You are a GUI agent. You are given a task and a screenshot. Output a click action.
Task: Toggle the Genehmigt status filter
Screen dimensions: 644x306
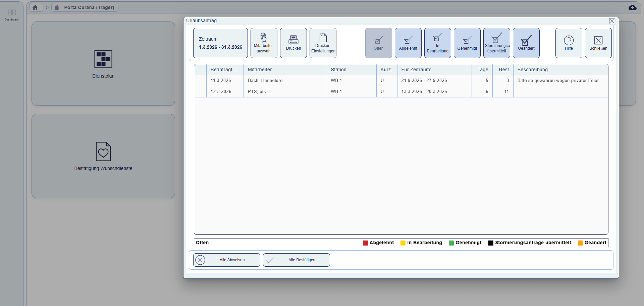(x=467, y=43)
